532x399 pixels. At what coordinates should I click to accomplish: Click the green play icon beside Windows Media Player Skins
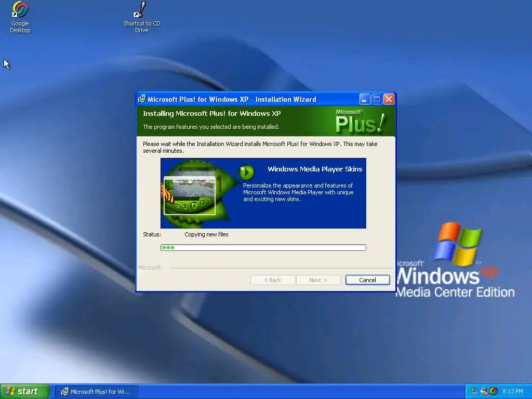coord(246,172)
